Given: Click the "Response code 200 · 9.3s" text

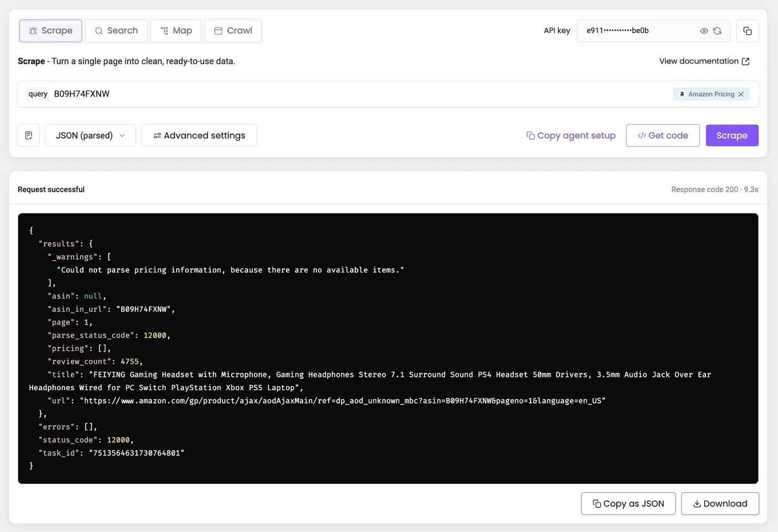Looking at the screenshot, I should 714,189.
